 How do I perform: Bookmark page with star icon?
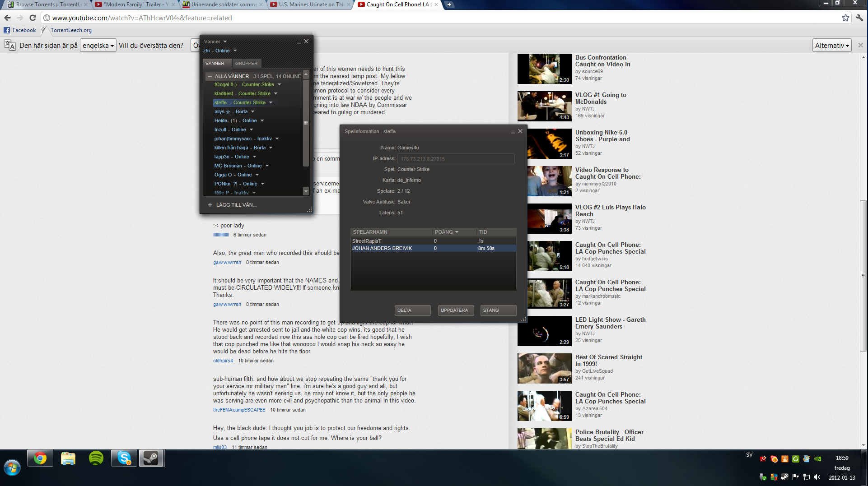click(845, 18)
